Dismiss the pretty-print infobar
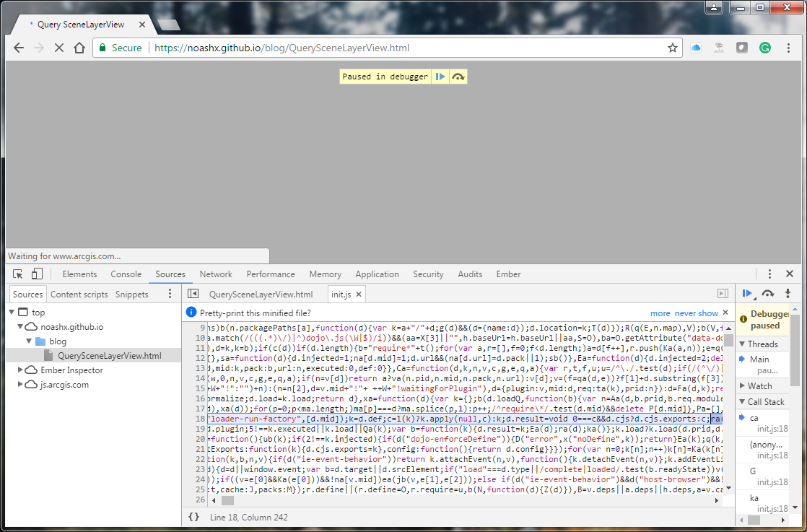 tap(725, 313)
